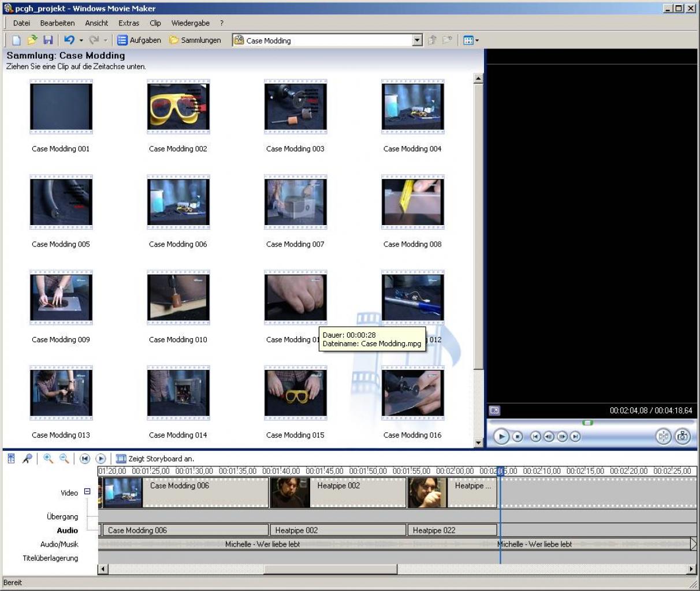Zoom in on the timeline
700x591 pixels.
tap(49, 458)
